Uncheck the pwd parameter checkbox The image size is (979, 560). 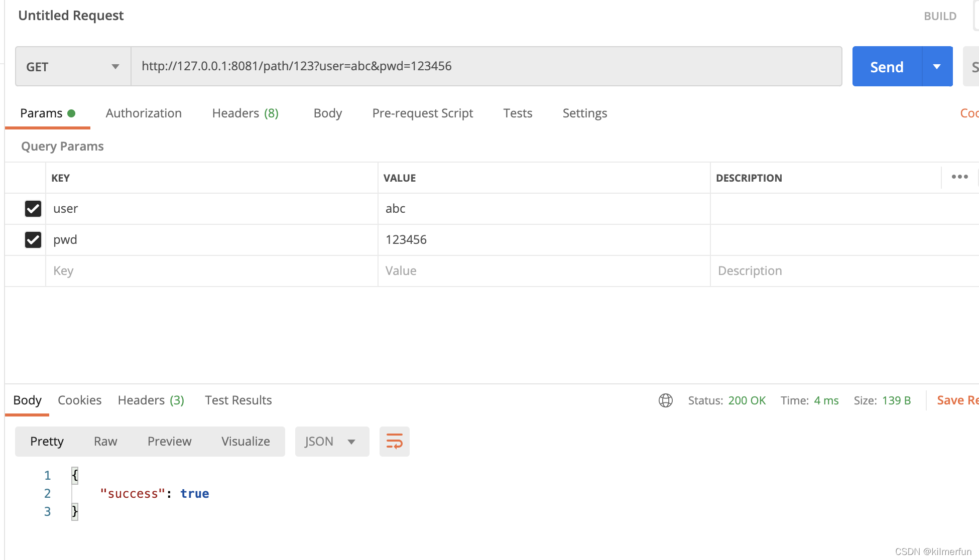click(x=33, y=240)
